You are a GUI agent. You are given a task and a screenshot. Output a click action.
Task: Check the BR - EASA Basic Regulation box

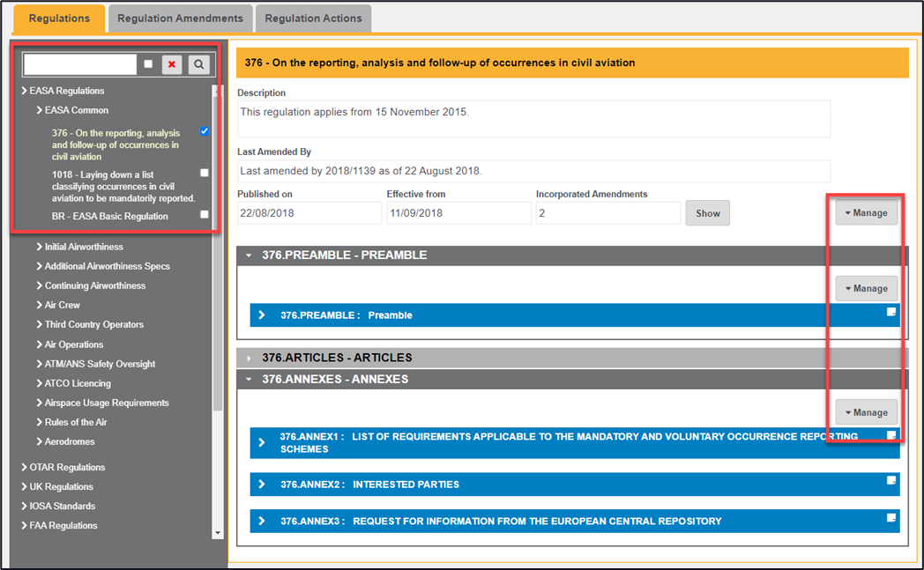pyautogui.click(x=205, y=214)
